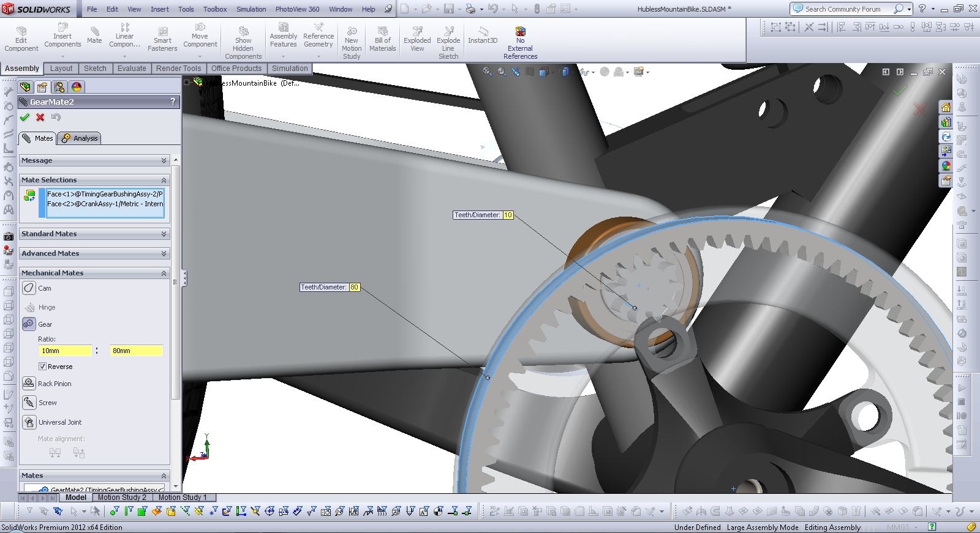This screenshot has width=980, height=533.
Task: Click the second ratio field 80mm
Action: [x=137, y=351]
